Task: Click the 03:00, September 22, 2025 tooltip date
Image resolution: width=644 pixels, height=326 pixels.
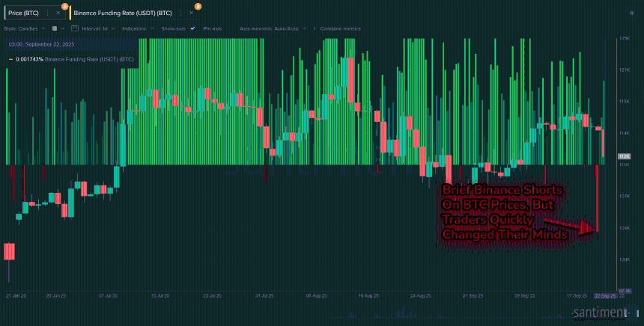Action: (41, 44)
